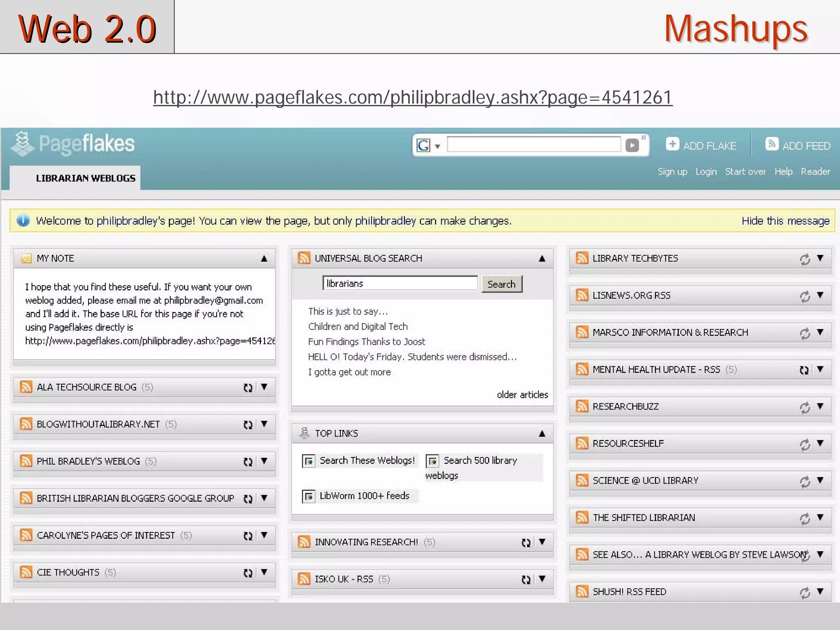This screenshot has height=630, width=840.
Task: Refresh the Library Techbytes feed
Action: coord(805,259)
